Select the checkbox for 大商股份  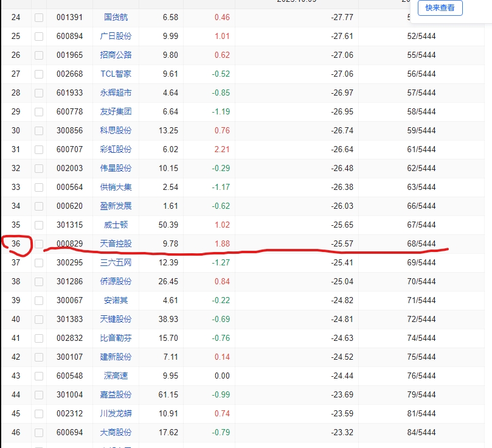click(x=39, y=433)
